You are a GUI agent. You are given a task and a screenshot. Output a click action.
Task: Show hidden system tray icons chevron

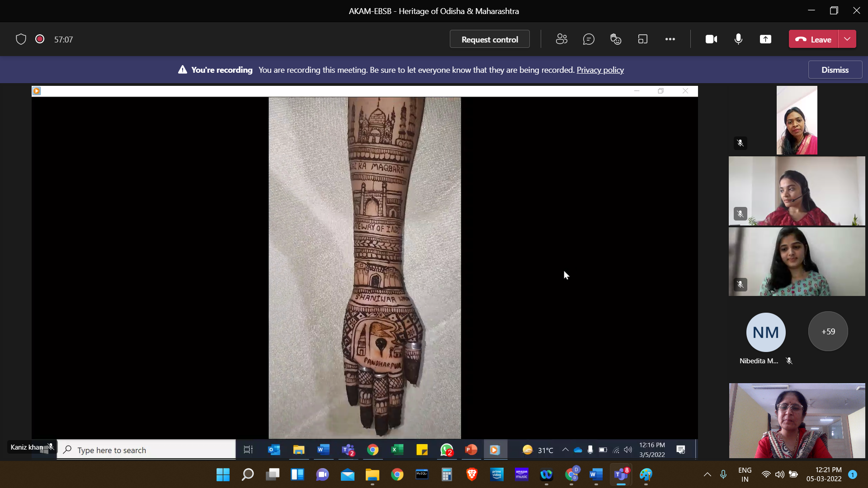tap(707, 474)
